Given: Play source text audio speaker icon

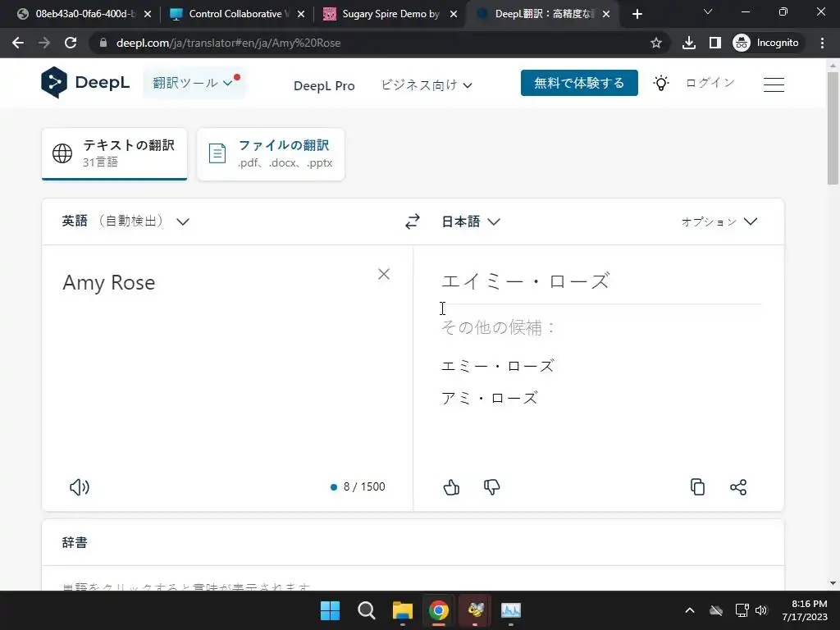Looking at the screenshot, I should (x=80, y=487).
